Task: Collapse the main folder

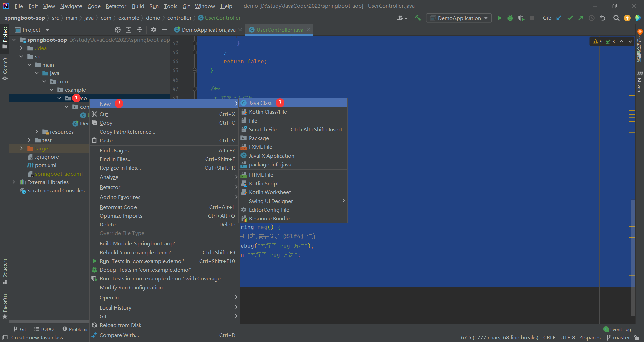Action: pos(29,65)
